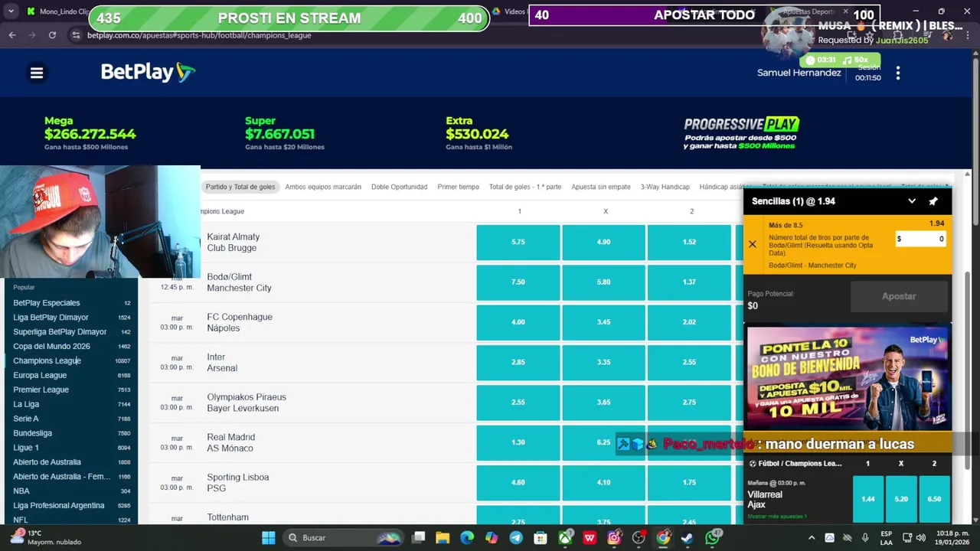
Task: Open Liga Profesional Argentina in sidebar
Action: coord(58,506)
